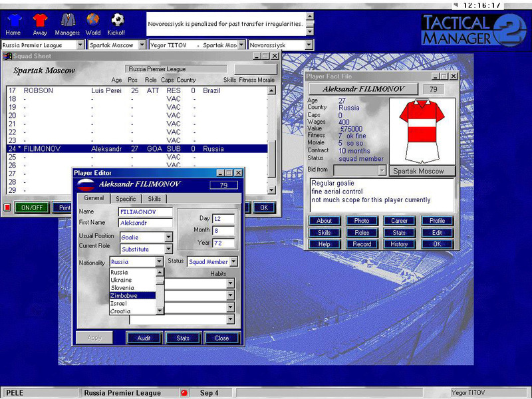Open Career in Player Fact File

(x=399, y=221)
